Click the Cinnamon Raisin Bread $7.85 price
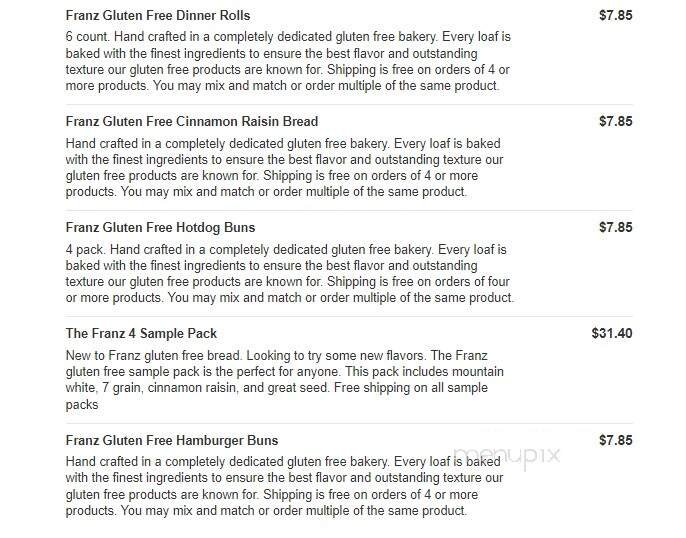 (615, 122)
